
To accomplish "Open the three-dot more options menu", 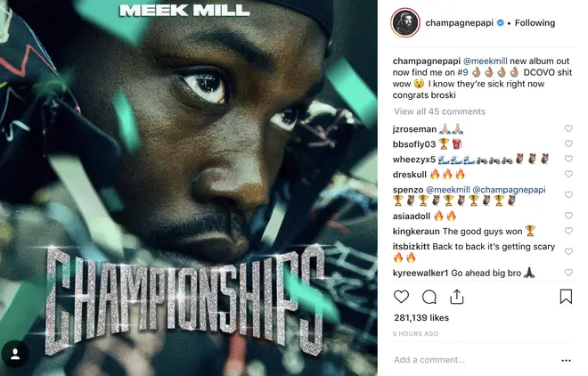I will 567,361.
